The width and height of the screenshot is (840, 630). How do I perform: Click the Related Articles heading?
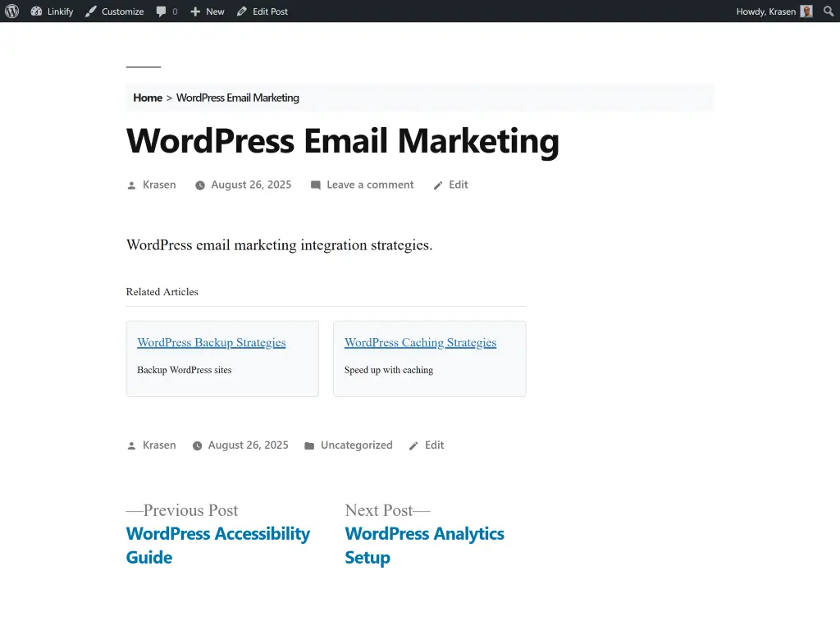(162, 292)
